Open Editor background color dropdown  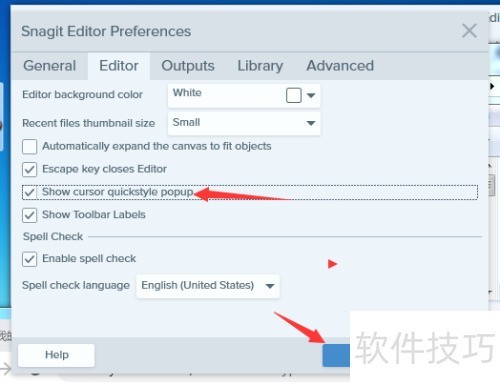point(244,96)
